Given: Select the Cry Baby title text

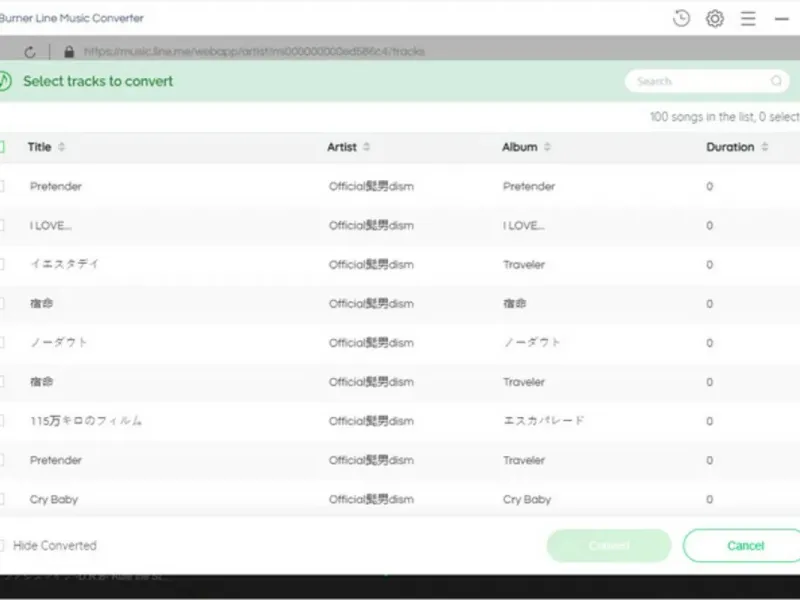Looking at the screenshot, I should [x=54, y=499].
